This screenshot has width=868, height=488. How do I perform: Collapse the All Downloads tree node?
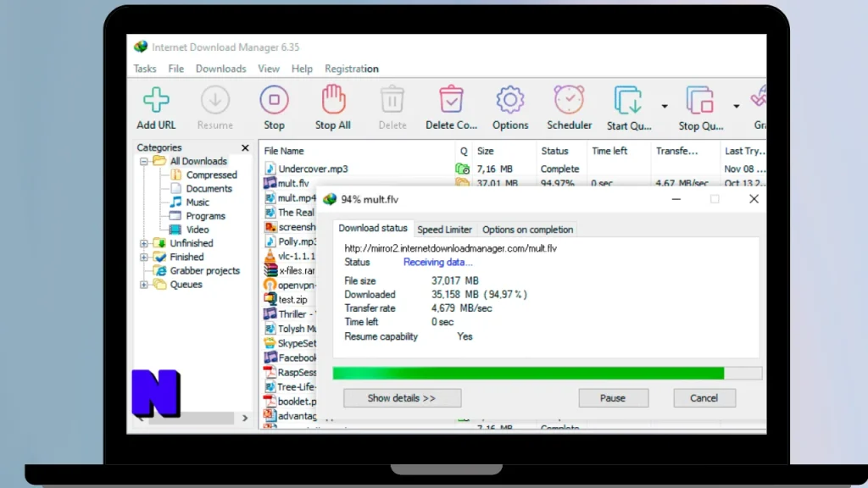click(144, 162)
